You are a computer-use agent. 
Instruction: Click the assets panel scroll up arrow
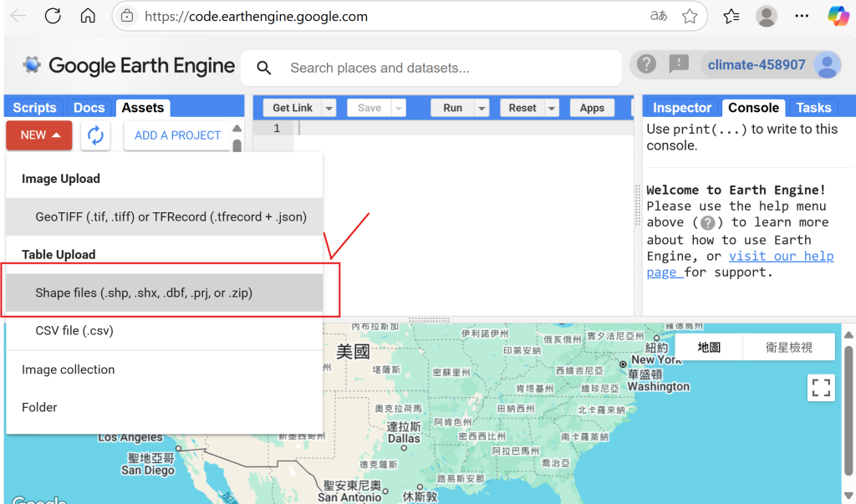click(237, 129)
